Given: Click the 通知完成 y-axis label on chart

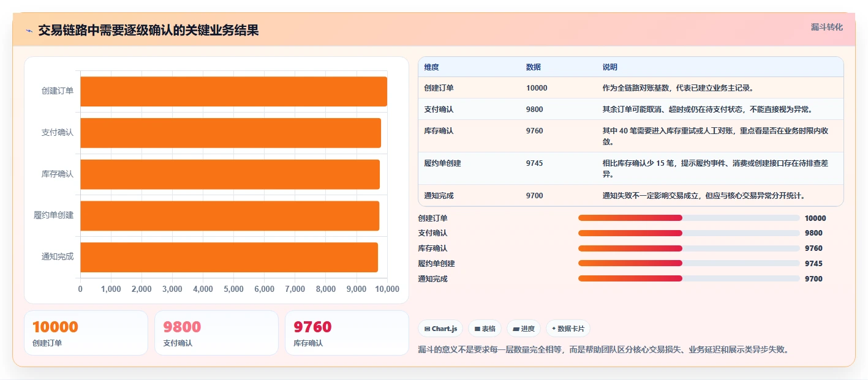Looking at the screenshot, I should click(58, 257).
